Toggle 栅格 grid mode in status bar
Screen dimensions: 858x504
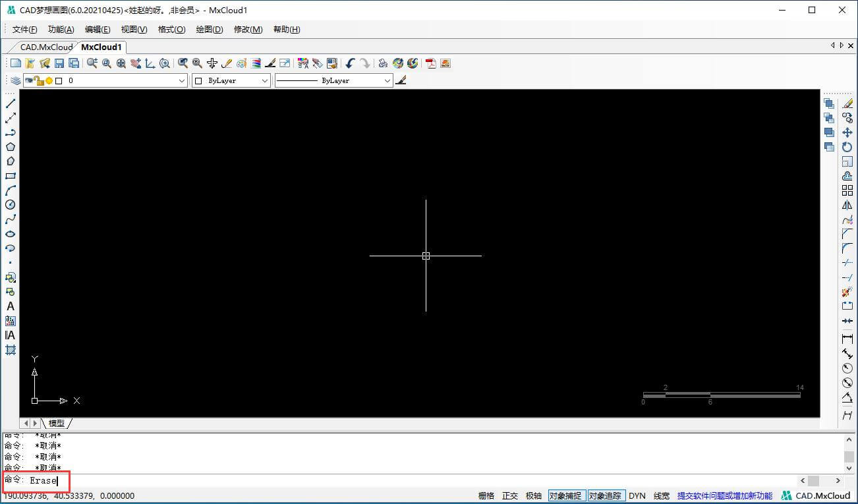[485, 495]
